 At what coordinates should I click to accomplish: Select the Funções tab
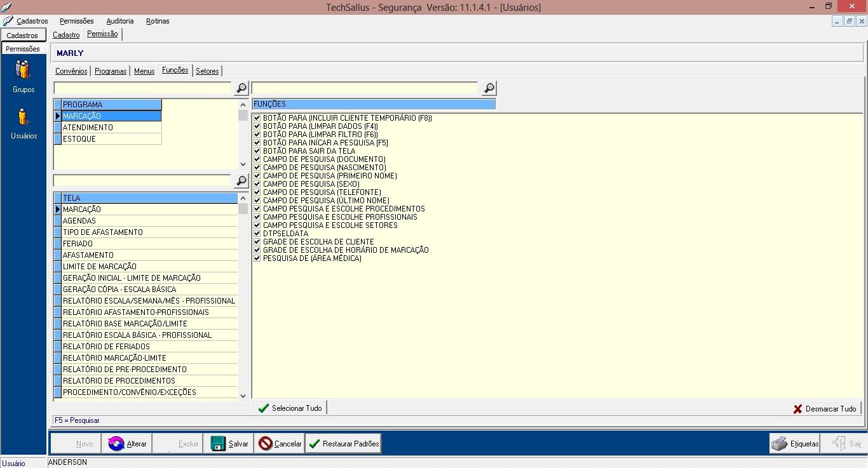pos(175,70)
